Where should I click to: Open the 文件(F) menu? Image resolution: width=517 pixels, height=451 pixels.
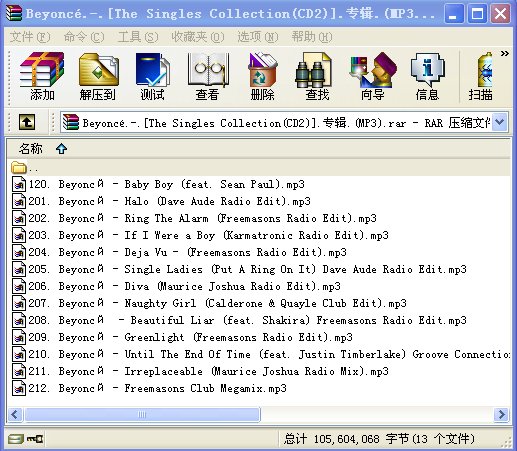[30, 37]
